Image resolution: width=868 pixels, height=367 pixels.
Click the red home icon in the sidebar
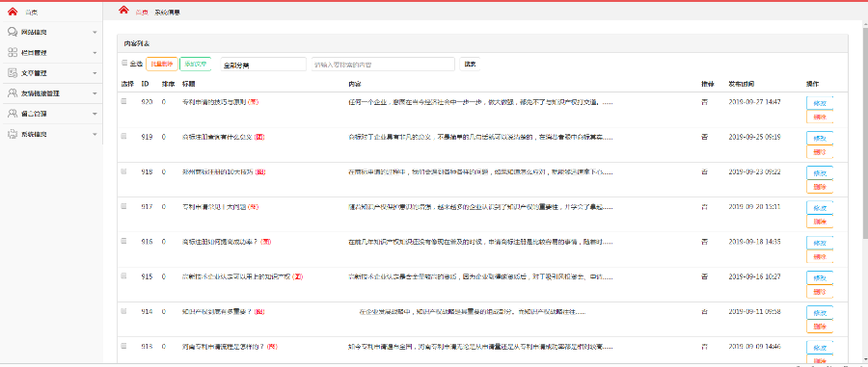(13, 11)
